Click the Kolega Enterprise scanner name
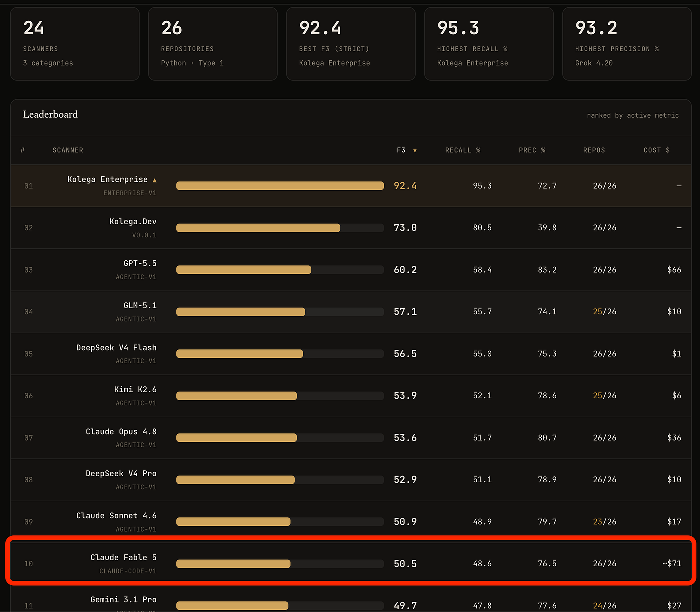700x612 pixels. 108,179
